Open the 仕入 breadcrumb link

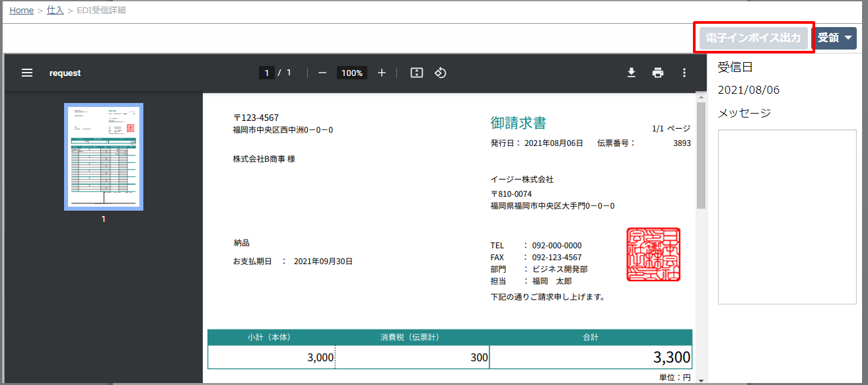point(55,10)
